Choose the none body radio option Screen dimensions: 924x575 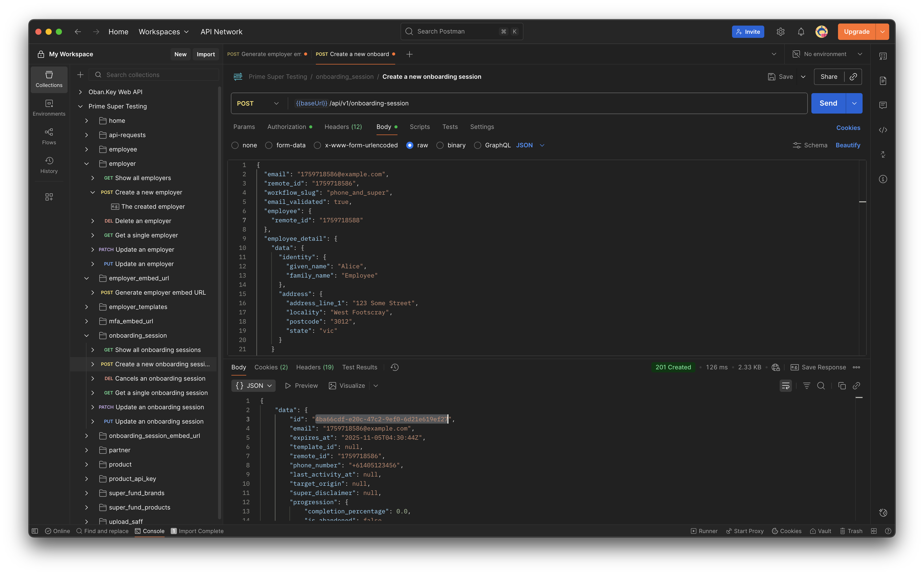235,145
